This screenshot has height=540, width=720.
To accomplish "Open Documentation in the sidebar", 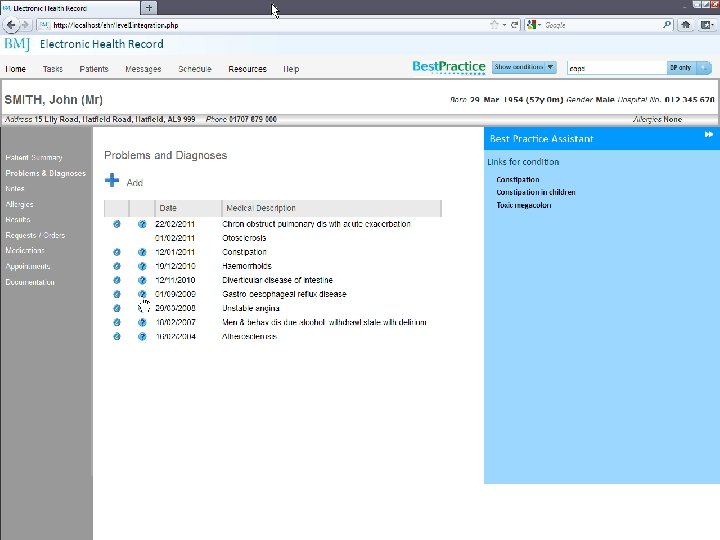I will pyautogui.click(x=30, y=282).
